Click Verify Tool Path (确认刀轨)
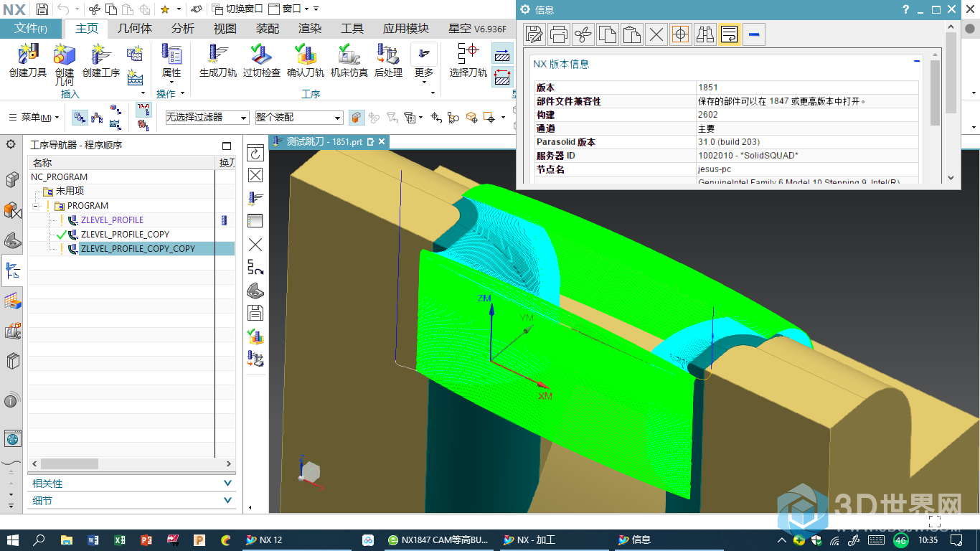 pyautogui.click(x=306, y=60)
